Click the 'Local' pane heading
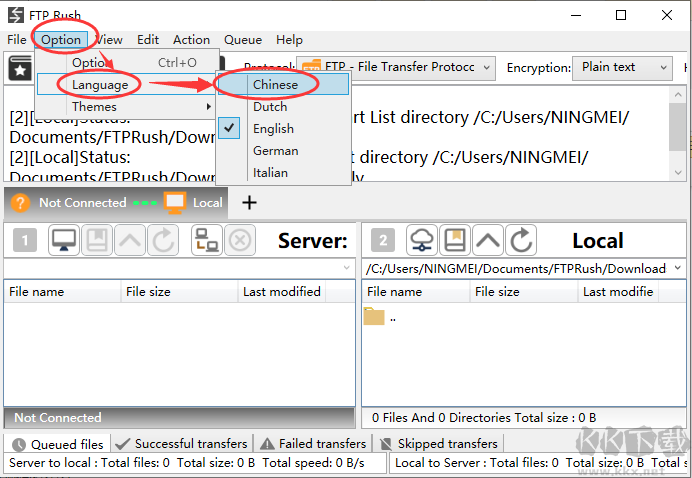This screenshot has width=692, height=478. [598, 241]
